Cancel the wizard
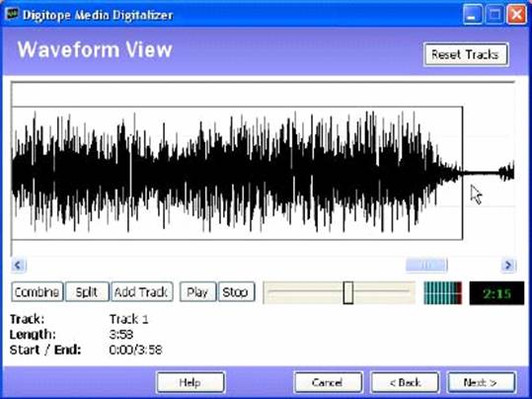 [328, 382]
